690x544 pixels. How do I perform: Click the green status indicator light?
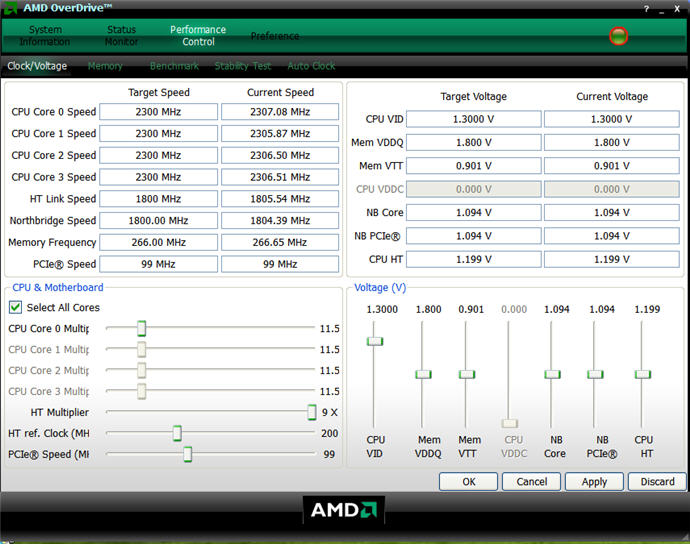click(618, 36)
